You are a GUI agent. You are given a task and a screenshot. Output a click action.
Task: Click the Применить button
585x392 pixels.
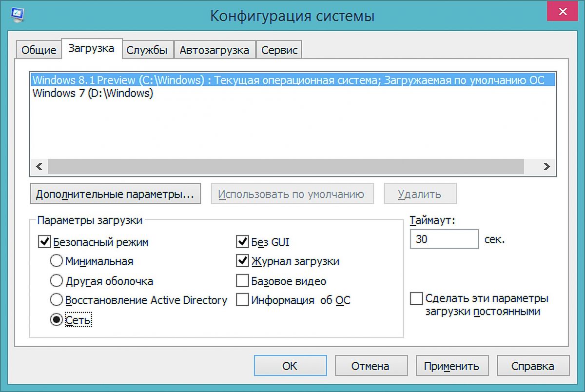coord(452,366)
